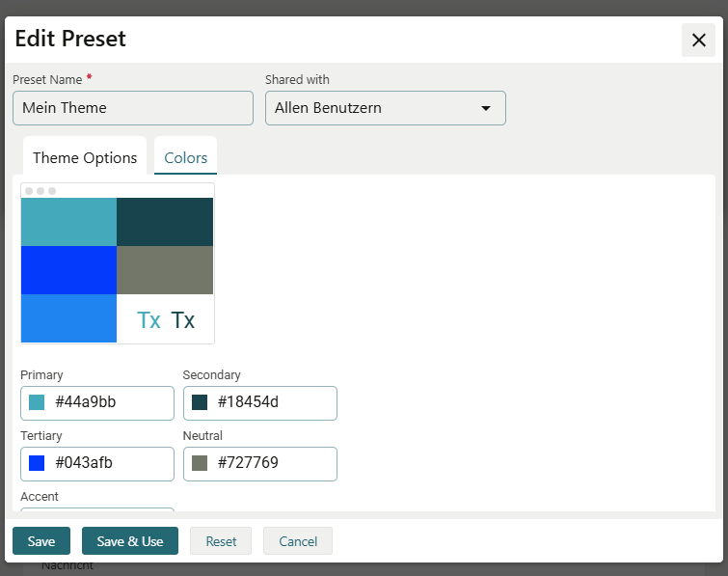Viewport: 728px width, 576px height.
Task: Switch to the Theme Options tab
Action: point(85,157)
